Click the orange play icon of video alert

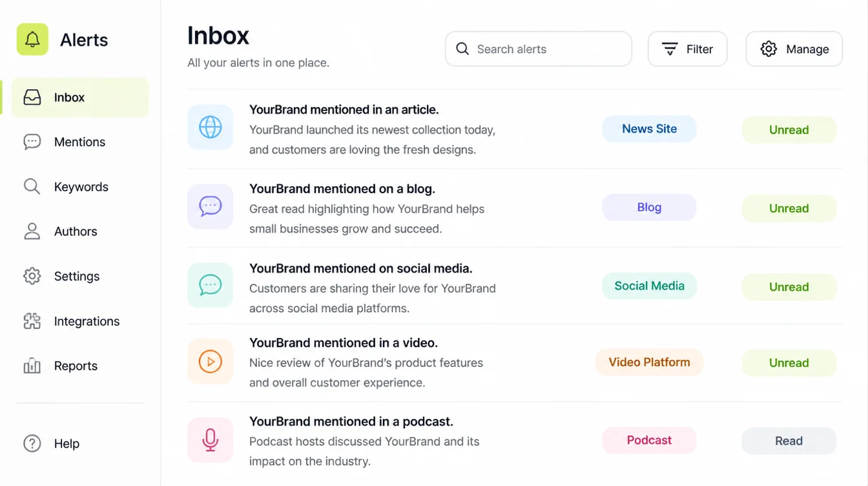[x=211, y=361]
